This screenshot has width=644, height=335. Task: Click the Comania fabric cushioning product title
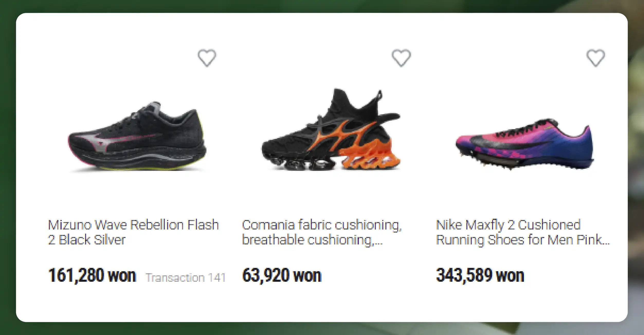321,225
